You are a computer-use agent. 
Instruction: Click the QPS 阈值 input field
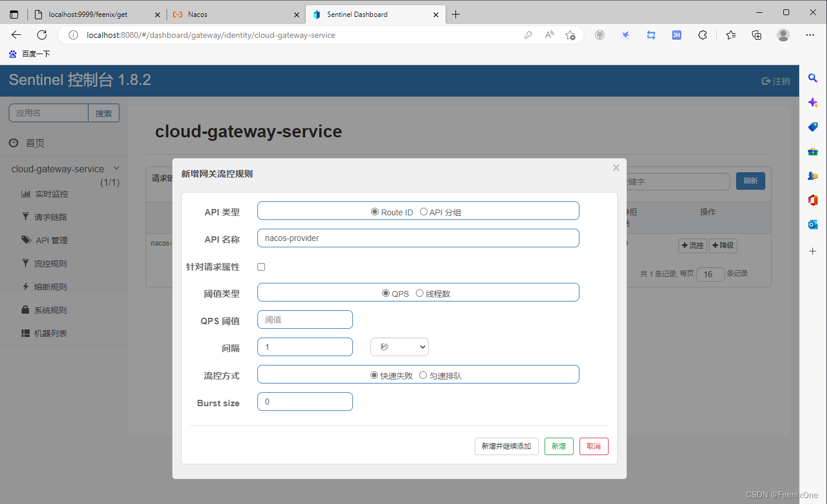(x=305, y=320)
